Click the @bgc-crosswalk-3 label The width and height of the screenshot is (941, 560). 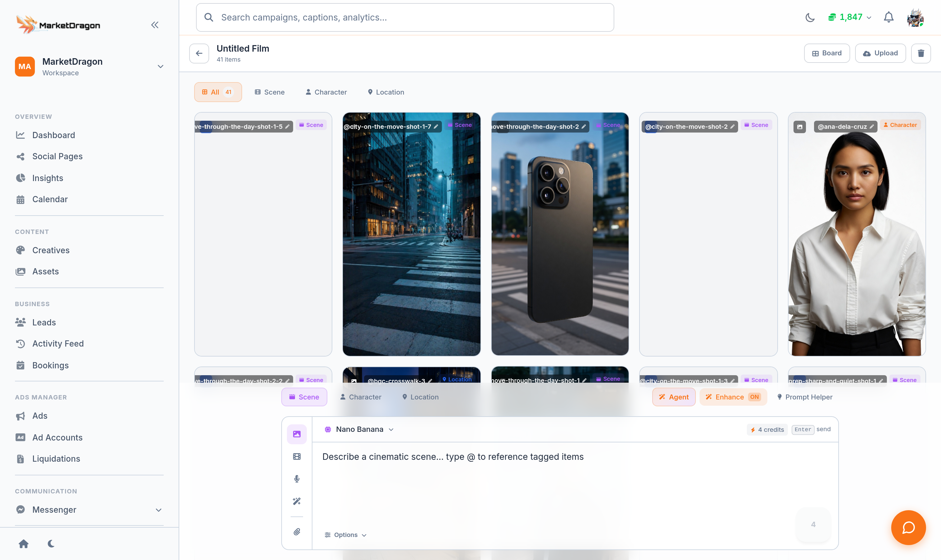tap(396, 380)
